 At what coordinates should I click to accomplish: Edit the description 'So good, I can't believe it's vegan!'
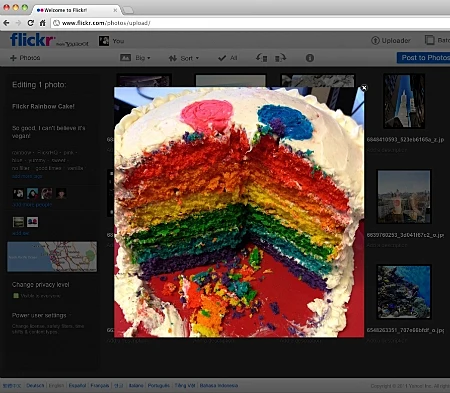point(49,132)
